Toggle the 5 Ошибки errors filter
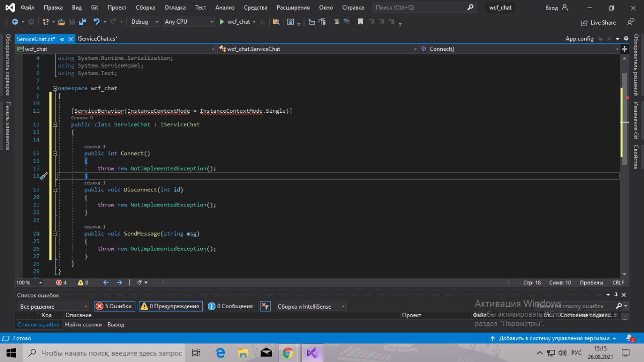This screenshot has width=644, height=362. click(x=115, y=306)
